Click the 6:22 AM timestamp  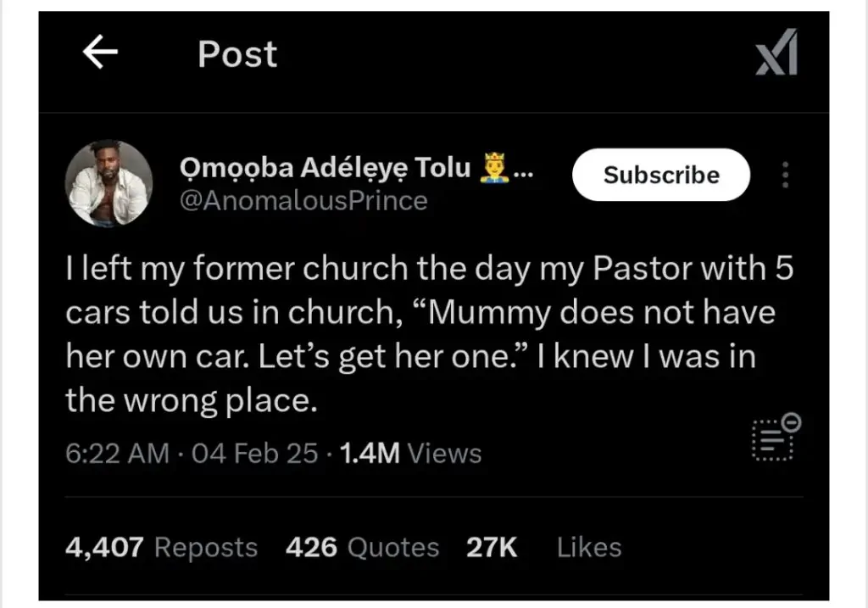point(117,454)
